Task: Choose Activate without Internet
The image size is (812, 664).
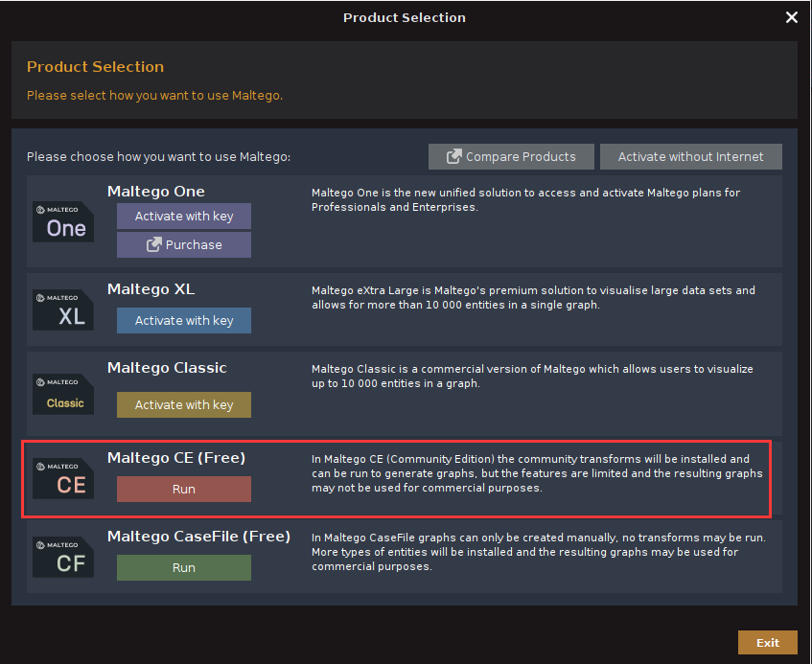Action: (690, 157)
